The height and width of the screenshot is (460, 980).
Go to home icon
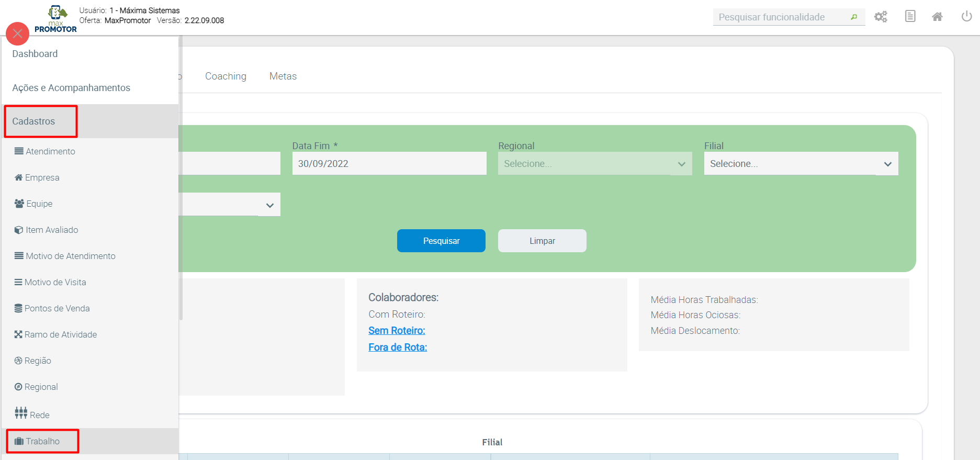click(938, 17)
